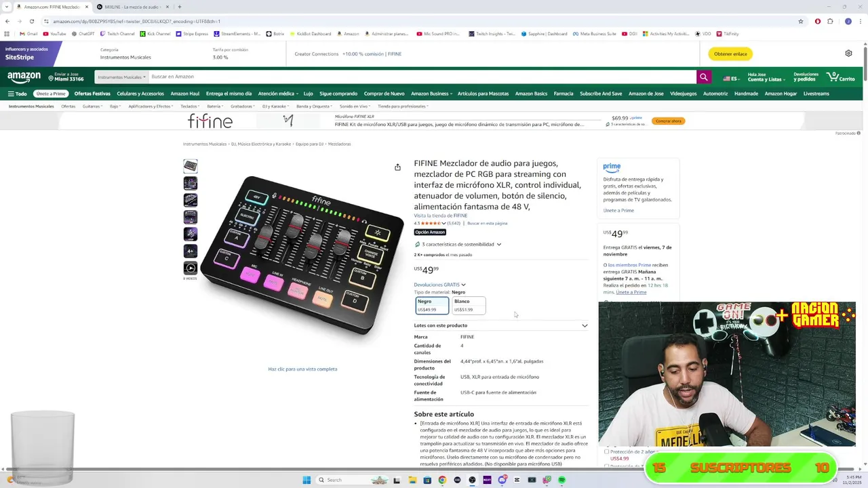The width and height of the screenshot is (868, 488).
Task: Open the Carrito shopping cart
Action: [x=842, y=77]
